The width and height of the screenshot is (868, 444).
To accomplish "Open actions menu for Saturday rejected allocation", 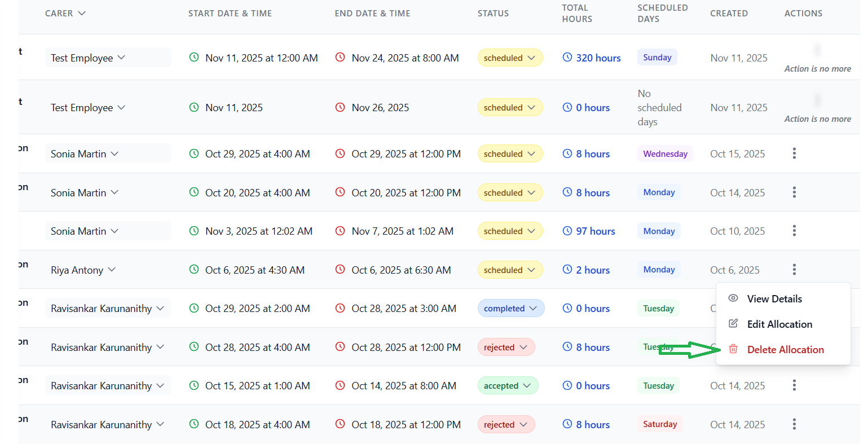I will pyautogui.click(x=794, y=424).
